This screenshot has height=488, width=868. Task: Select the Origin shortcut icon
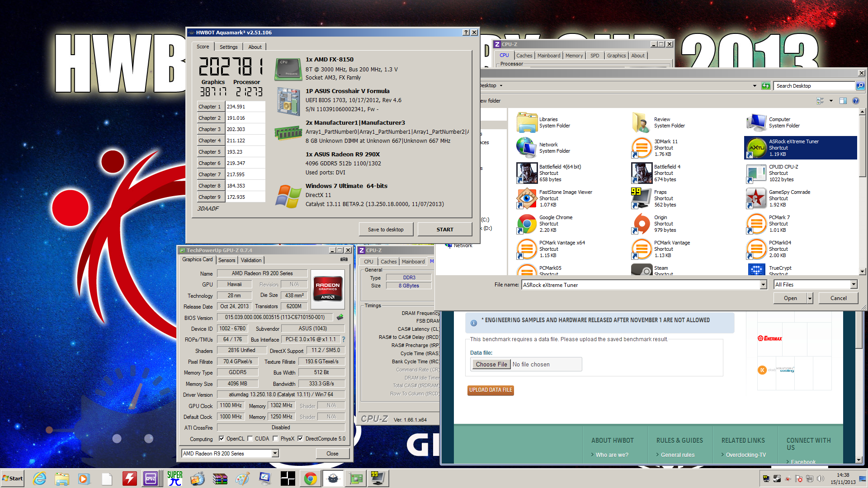click(641, 224)
